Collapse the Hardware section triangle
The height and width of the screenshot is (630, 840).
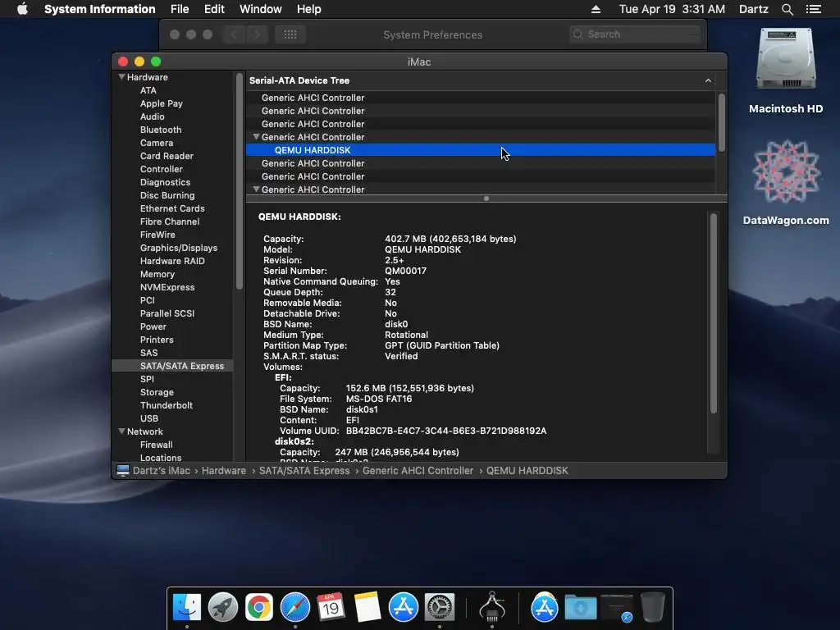[121, 77]
